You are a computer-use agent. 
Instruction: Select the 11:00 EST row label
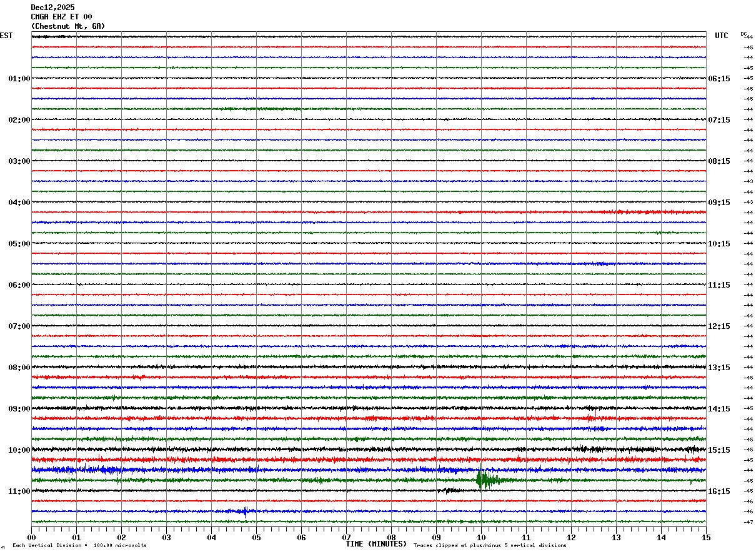[x=19, y=491]
